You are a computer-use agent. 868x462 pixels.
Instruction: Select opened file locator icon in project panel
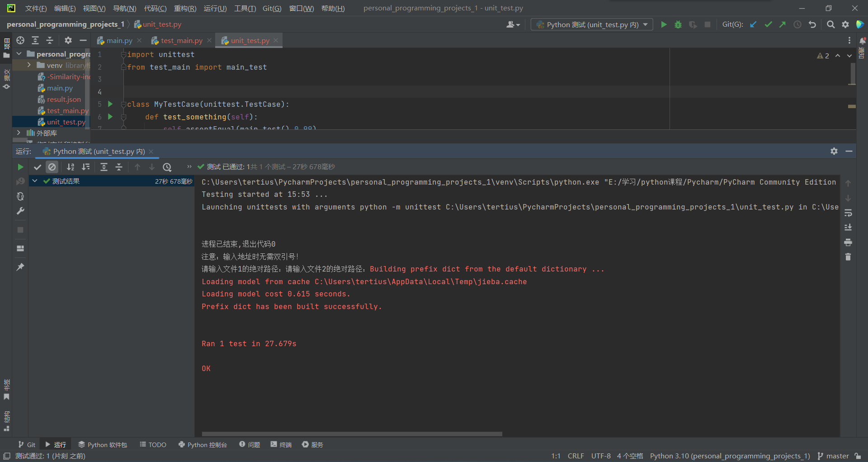click(20, 40)
